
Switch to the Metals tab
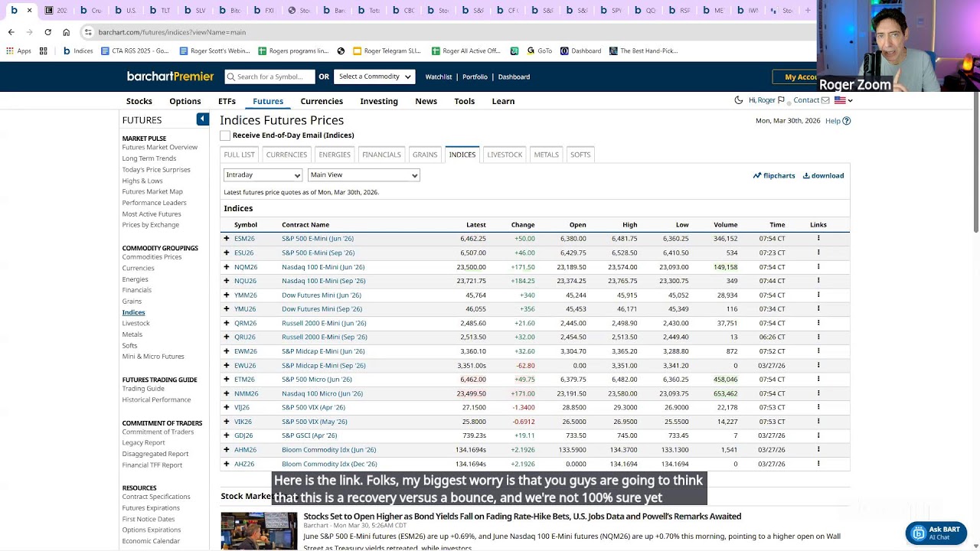pos(546,155)
